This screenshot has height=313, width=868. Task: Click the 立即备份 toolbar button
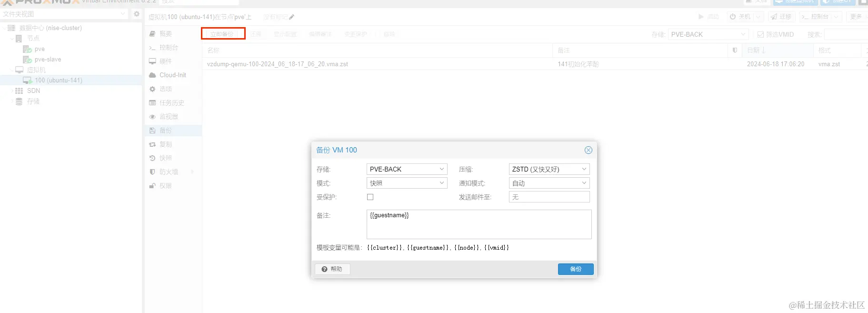223,34
